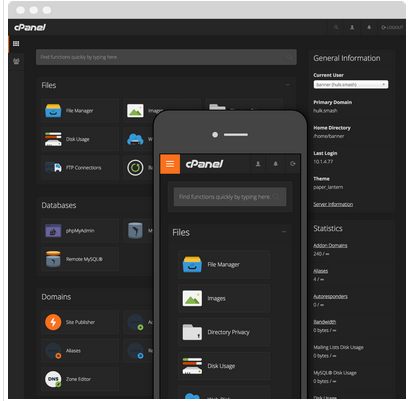This screenshot has height=401, width=410.
Task: Click the MySQL database cylinder icon
Action: point(135,230)
